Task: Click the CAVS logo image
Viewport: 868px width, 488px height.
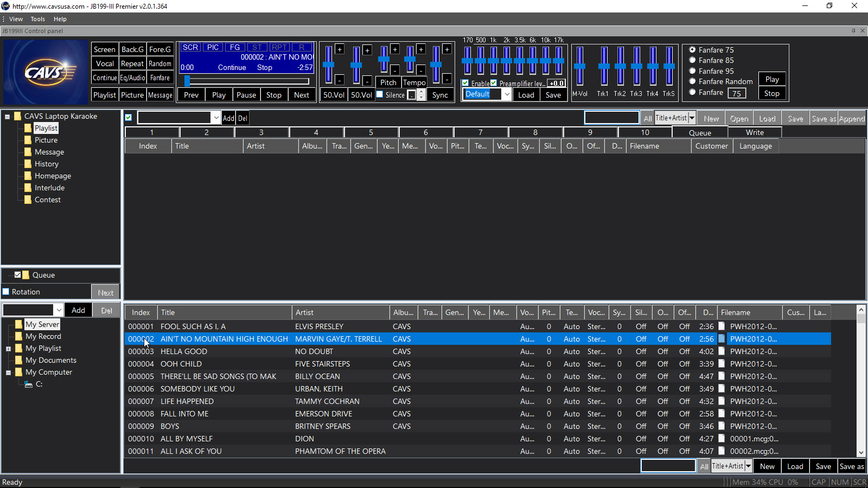Action: point(45,72)
